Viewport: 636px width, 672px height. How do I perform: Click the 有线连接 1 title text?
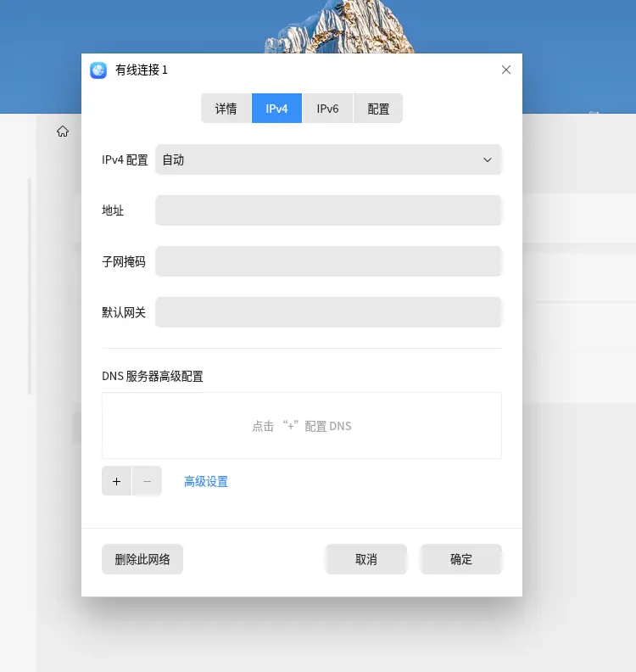coord(142,70)
